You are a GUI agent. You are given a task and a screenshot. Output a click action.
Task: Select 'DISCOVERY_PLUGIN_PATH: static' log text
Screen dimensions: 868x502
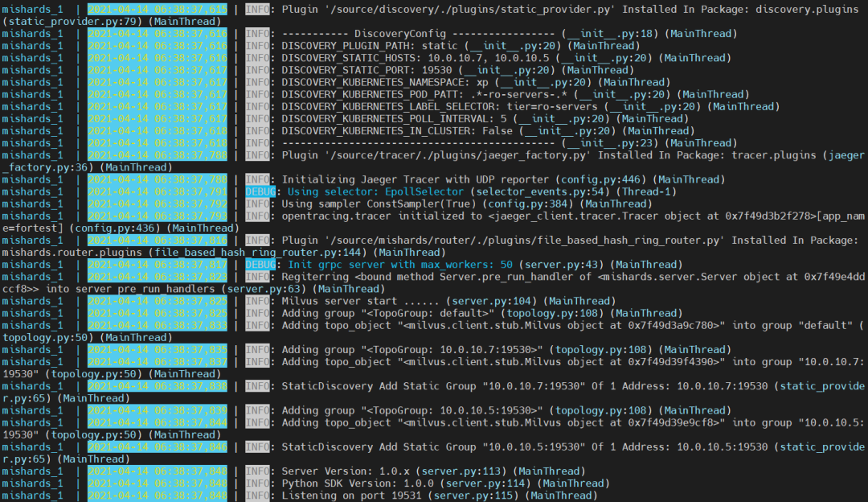click(370, 46)
